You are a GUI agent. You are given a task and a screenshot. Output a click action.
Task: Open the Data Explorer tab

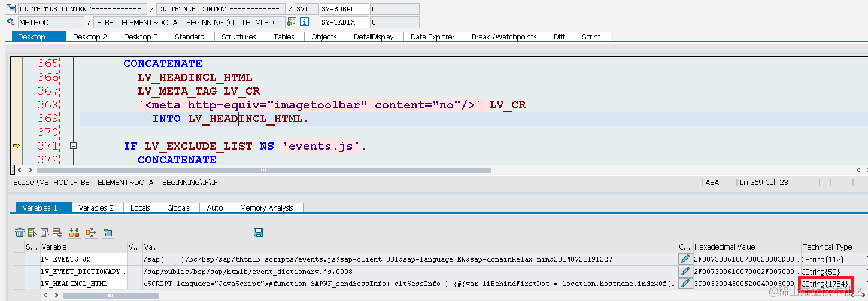[x=433, y=37]
